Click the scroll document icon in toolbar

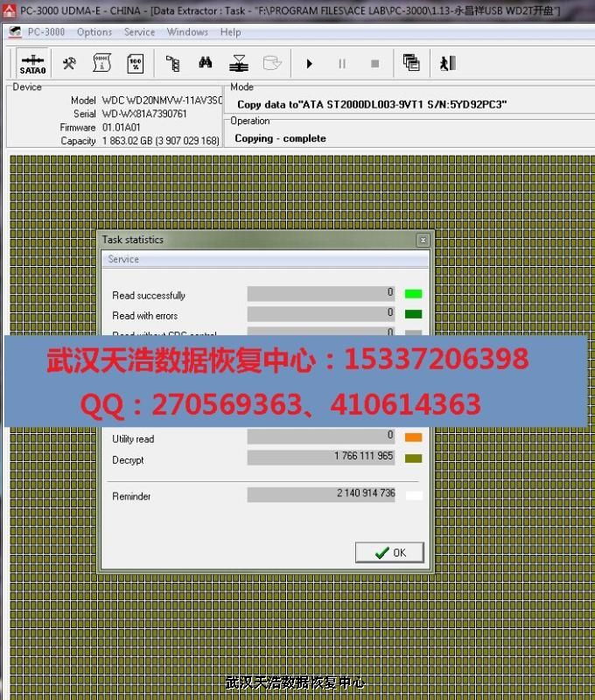(101, 63)
